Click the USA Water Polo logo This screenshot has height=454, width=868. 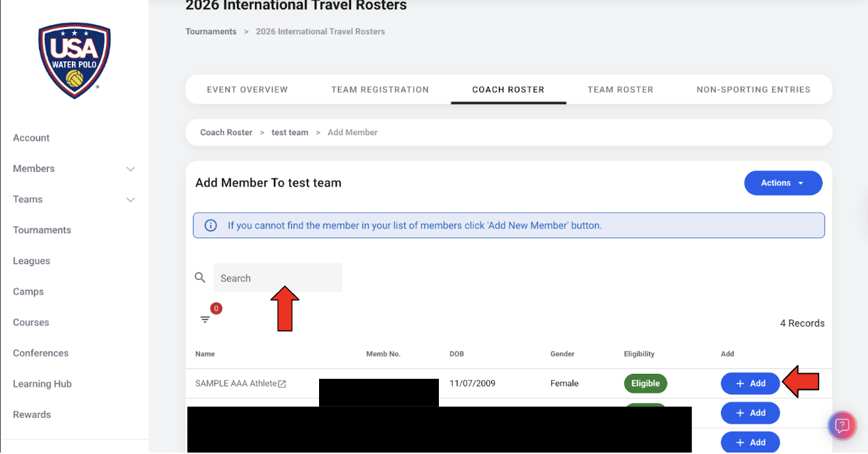point(75,61)
